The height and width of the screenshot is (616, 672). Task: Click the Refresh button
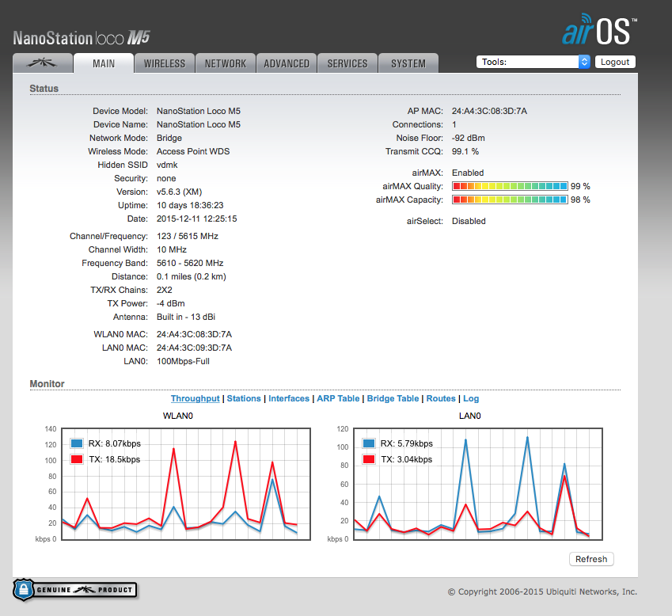point(591,559)
